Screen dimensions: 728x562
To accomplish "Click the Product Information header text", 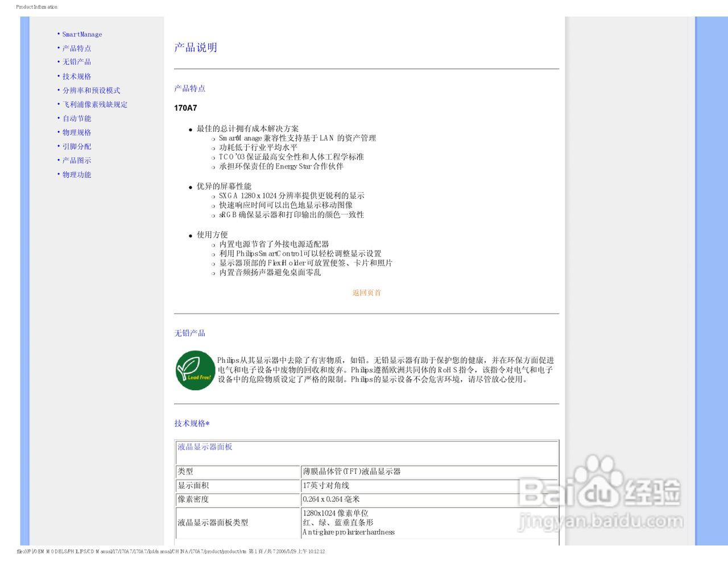I will coord(37,7).
